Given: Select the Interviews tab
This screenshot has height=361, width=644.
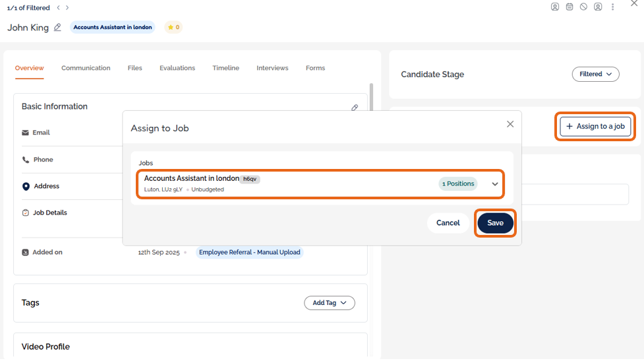Looking at the screenshot, I should [272, 68].
